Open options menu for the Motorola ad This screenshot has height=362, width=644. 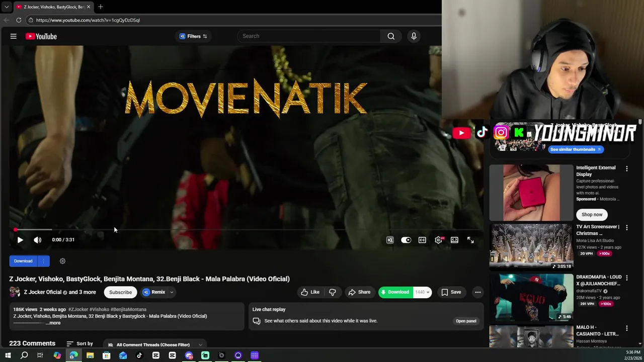pos(626,169)
